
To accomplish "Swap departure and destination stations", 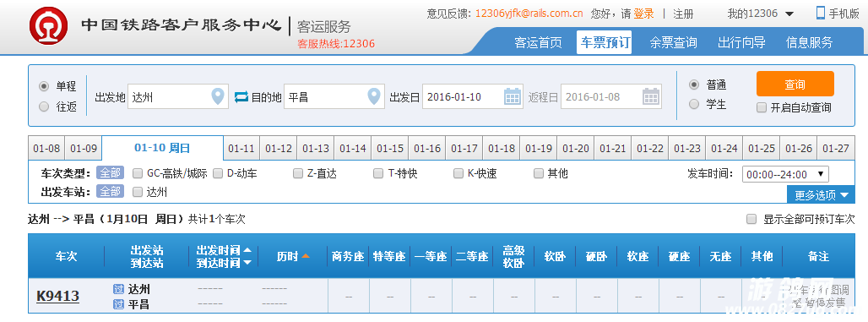I will (241, 97).
